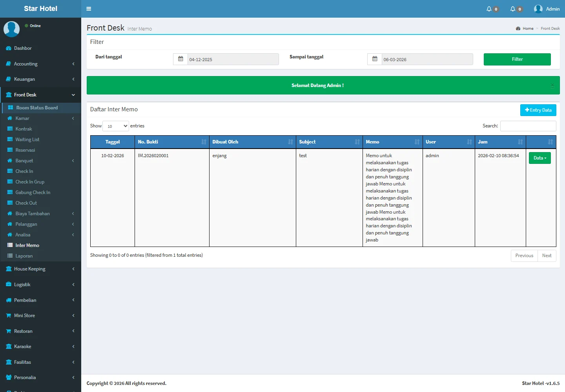Open Room Status Board from sidebar
Image resolution: width=565 pixels, height=392 pixels.
click(x=37, y=108)
